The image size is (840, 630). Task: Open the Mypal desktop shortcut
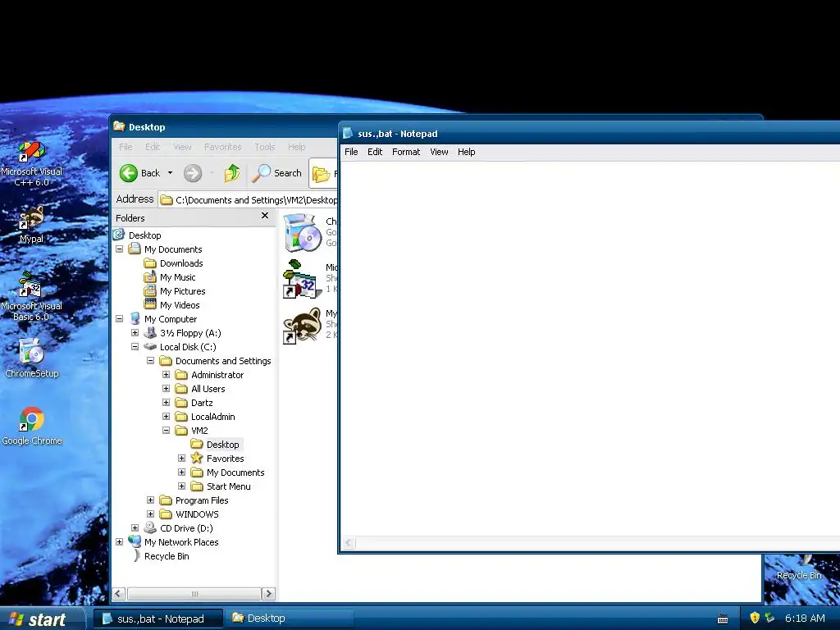[32, 225]
